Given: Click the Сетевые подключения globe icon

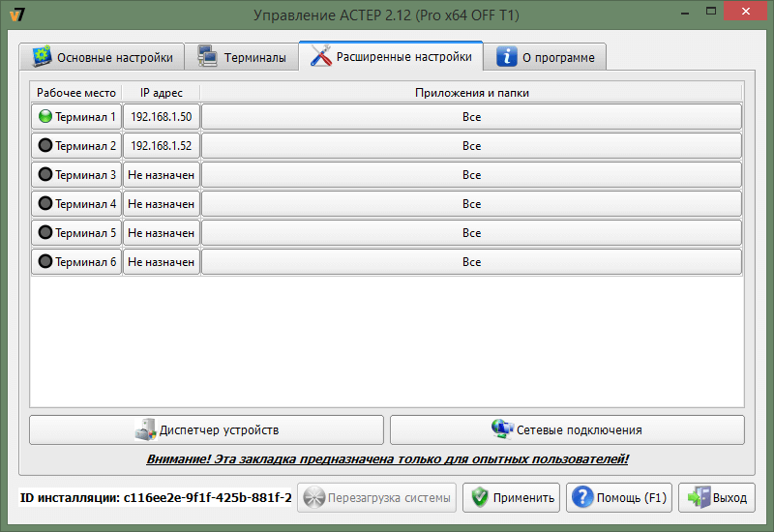Looking at the screenshot, I should pyautogui.click(x=502, y=429).
